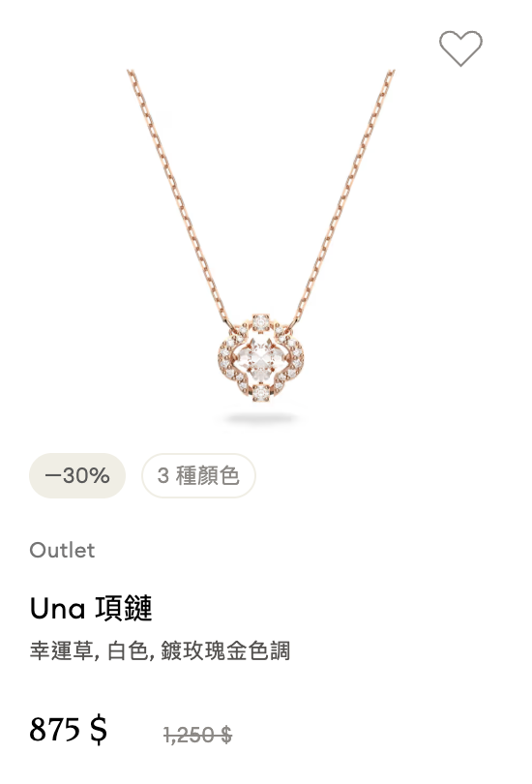Viewport: 532px width, 784px height.
Task: Click the −30% discount badge
Action: click(77, 475)
